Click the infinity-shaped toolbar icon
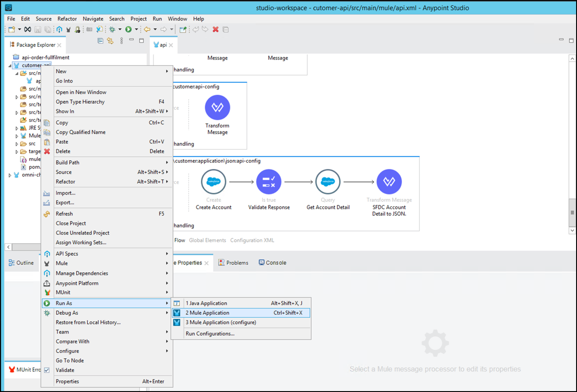Image resolution: width=577 pixels, height=392 pixels. [28, 29]
